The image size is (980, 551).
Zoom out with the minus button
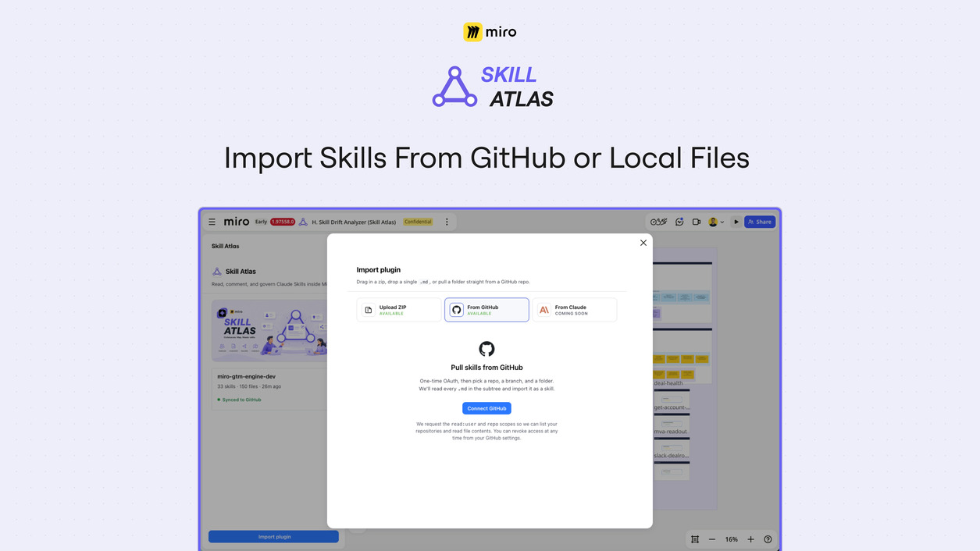coord(712,539)
